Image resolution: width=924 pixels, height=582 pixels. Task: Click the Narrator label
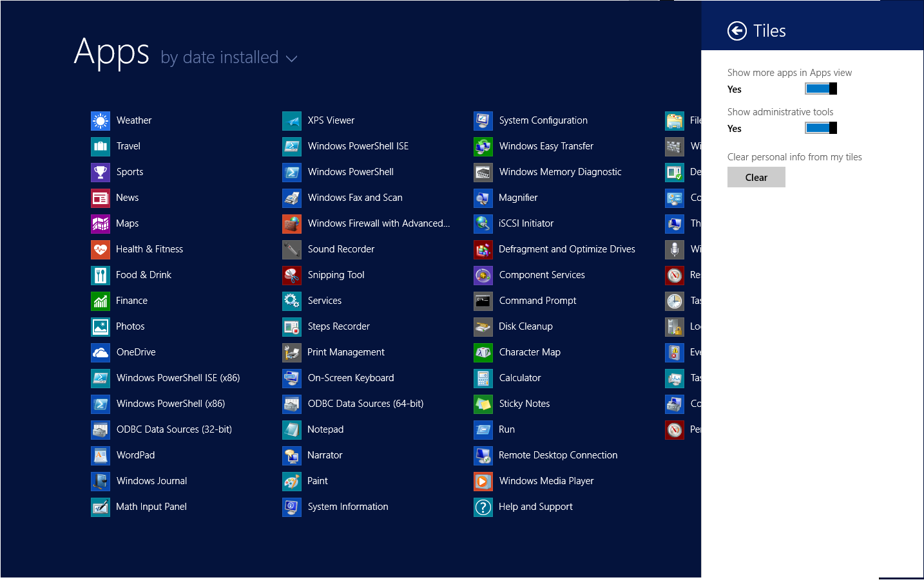pos(325,455)
